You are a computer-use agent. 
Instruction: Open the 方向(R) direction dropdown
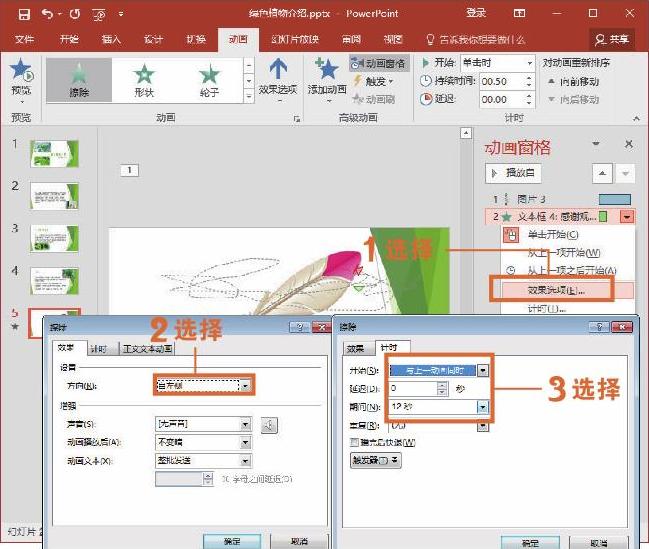pos(245,385)
